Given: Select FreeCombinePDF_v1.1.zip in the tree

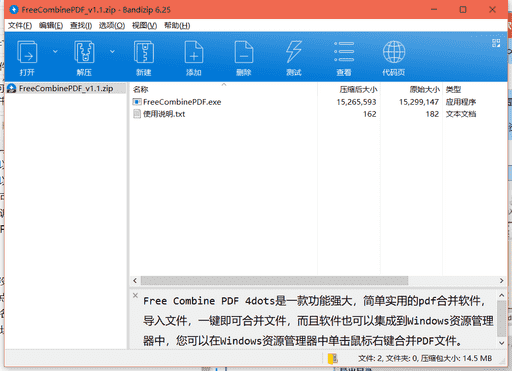Looking at the screenshot, I should (x=66, y=88).
